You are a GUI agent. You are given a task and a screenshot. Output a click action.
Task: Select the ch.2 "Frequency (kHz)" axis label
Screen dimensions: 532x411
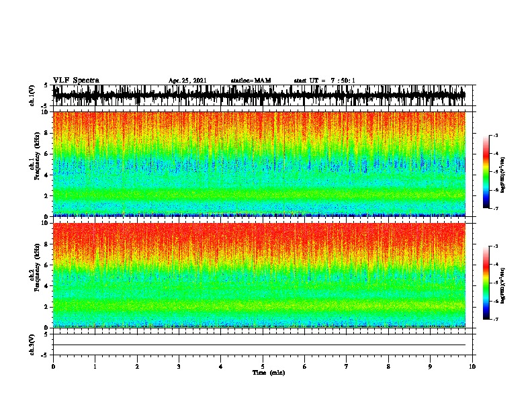[37, 267]
